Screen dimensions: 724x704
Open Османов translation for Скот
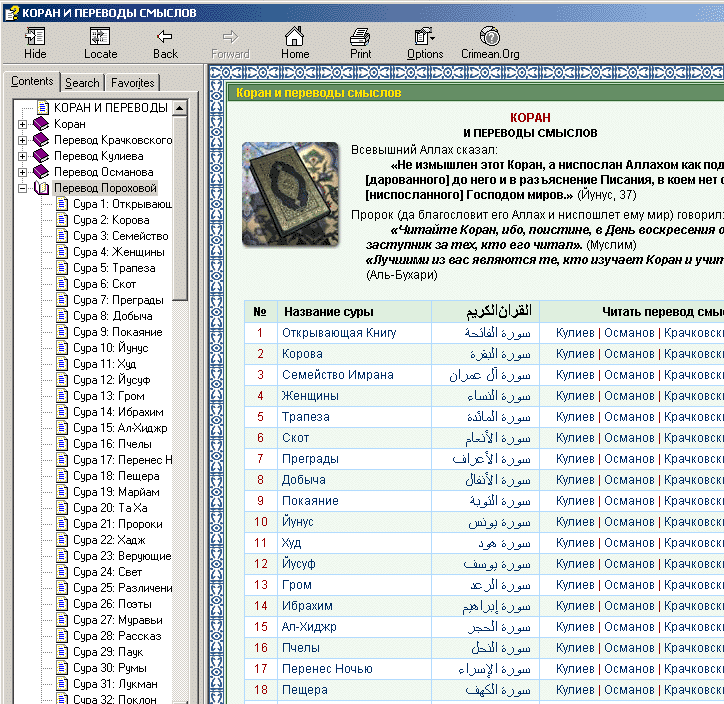629,438
